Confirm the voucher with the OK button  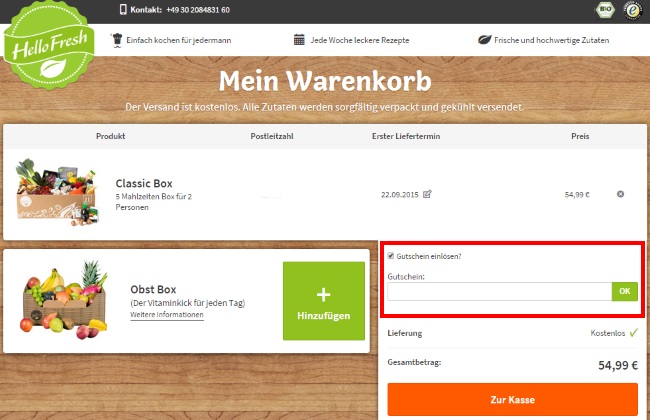tap(625, 291)
